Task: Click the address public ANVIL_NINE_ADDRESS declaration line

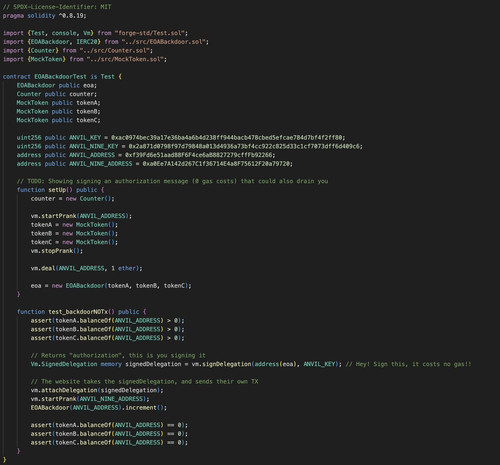Action: pos(155,164)
